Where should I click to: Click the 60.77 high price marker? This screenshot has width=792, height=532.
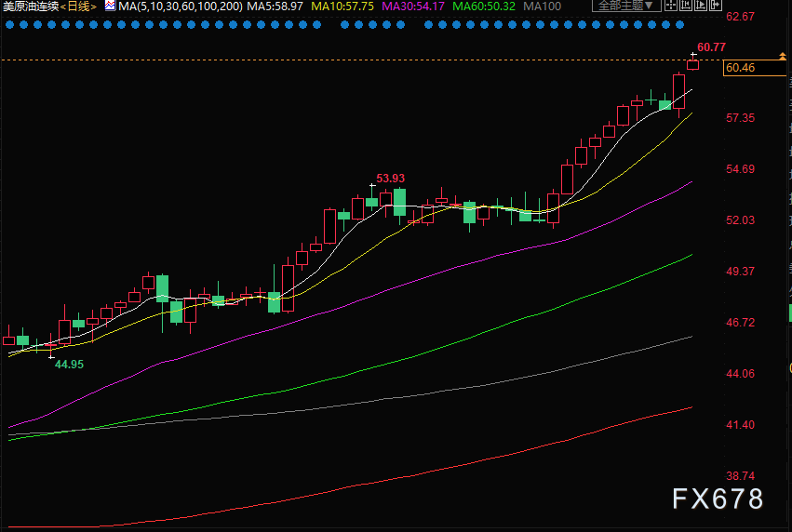711,47
